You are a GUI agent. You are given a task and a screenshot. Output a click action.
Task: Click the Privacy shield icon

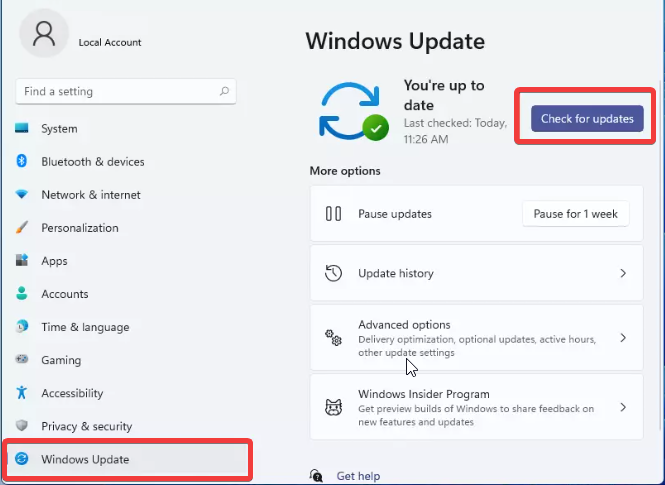tap(22, 425)
